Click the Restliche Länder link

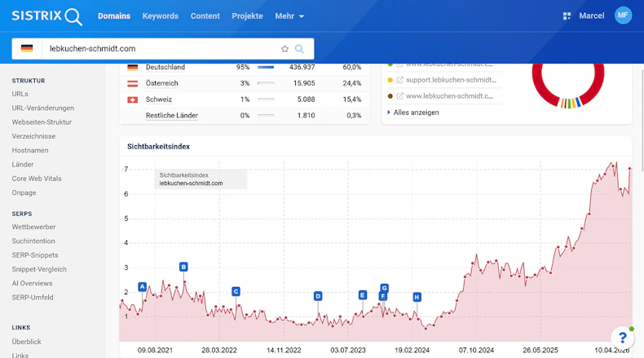(x=172, y=116)
